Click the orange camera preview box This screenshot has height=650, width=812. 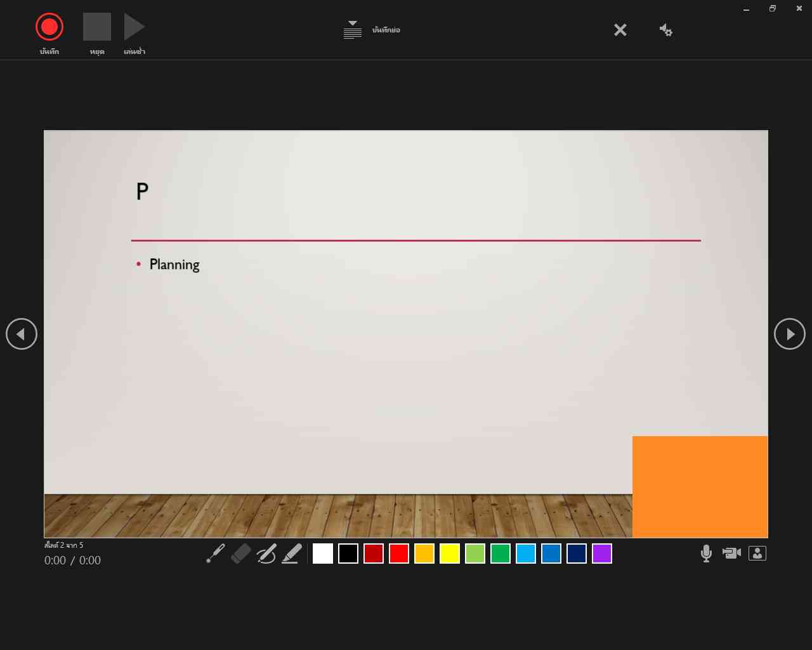tap(700, 486)
